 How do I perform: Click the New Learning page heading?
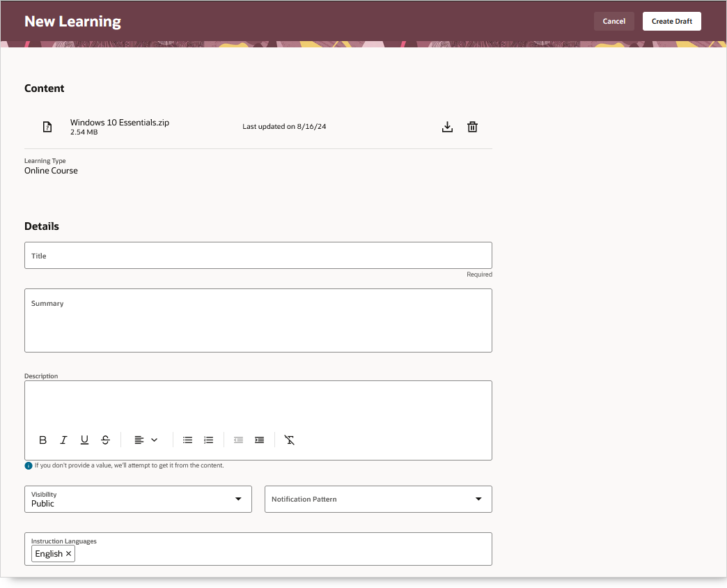point(72,22)
